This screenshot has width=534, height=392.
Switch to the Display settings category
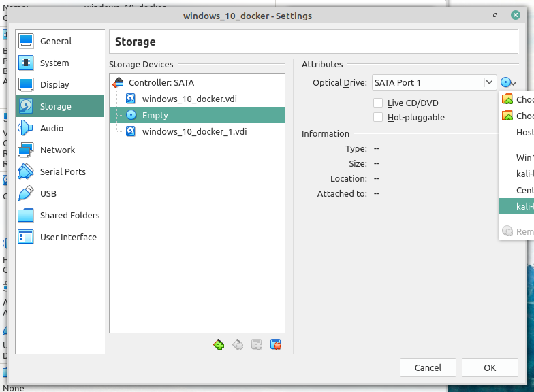coord(60,84)
